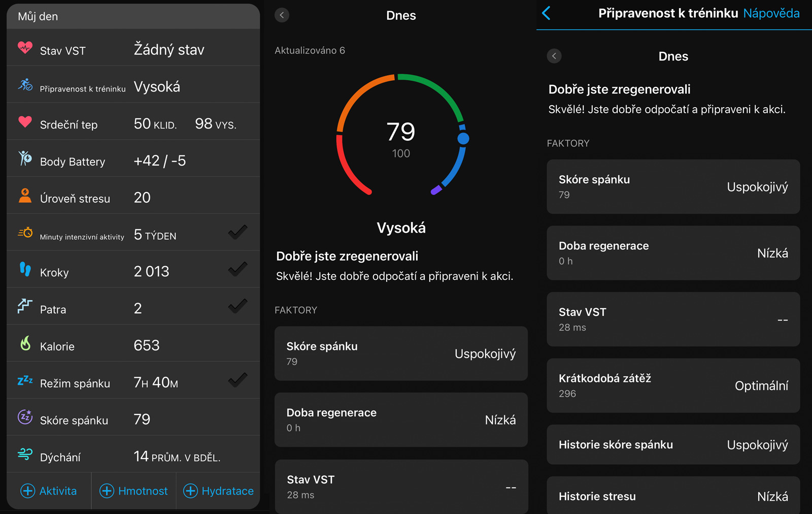Click the Připravenost k tréninku runner icon
This screenshot has height=514, width=812.
[x=25, y=85]
